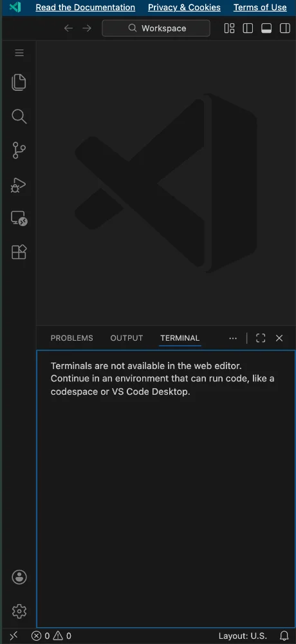The height and width of the screenshot is (644, 296).
Task: Open the Remote Explorer view
Action: pyautogui.click(x=19, y=218)
